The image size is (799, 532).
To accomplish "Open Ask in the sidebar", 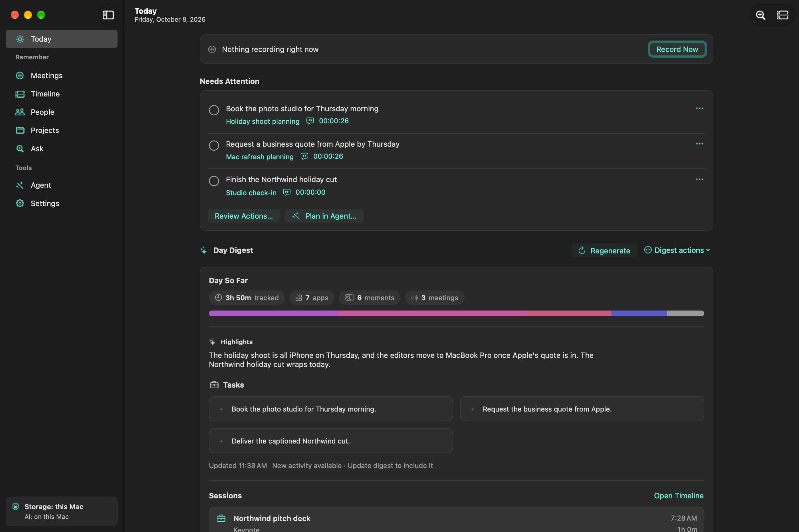I will coord(62,149).
